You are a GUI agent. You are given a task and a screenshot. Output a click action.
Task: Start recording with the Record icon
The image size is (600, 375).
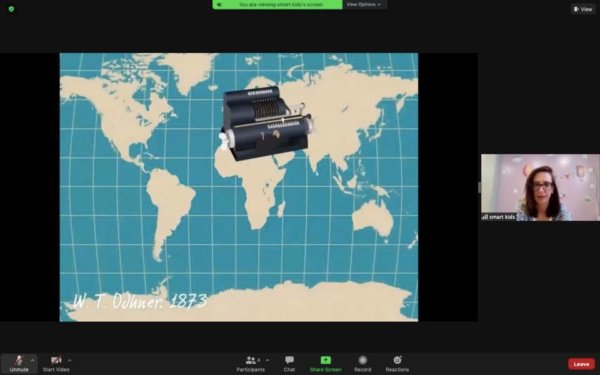pos(362,364)
